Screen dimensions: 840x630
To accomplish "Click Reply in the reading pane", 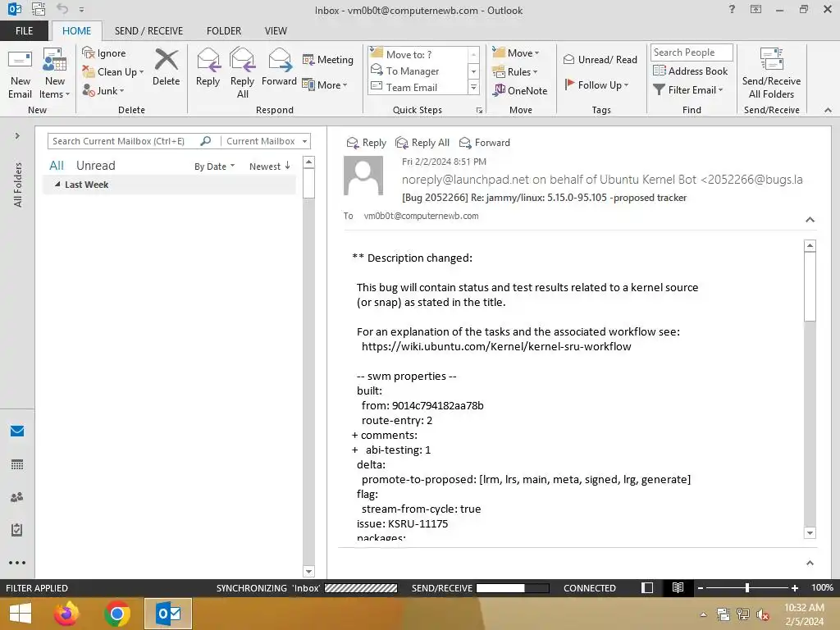I will point(366,143).
